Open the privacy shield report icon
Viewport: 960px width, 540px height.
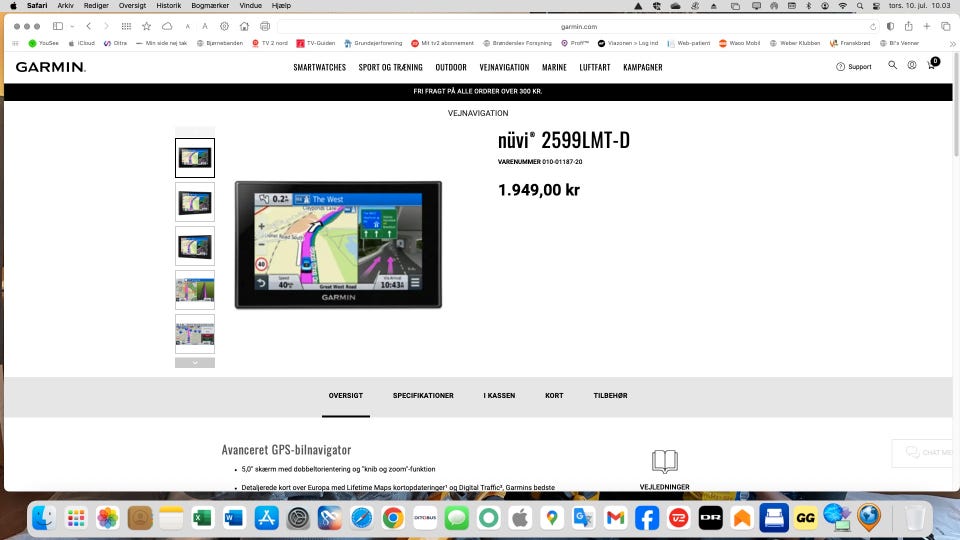pos(890,26)
